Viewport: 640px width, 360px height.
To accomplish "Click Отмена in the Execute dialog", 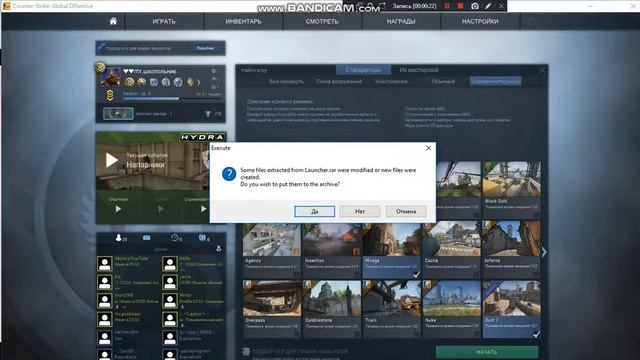I will (406, 211).
